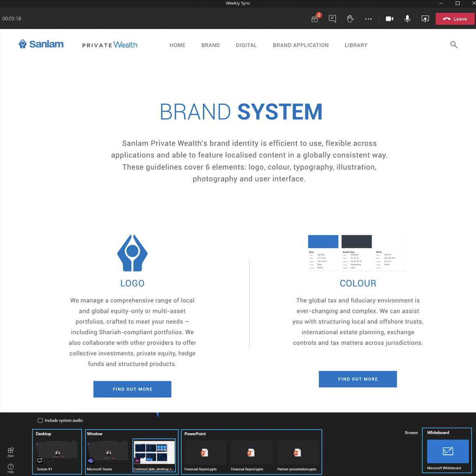Image resolution: width=476 pixels, height=476 pixels.
Task: Click the Window section label
Action: (x=94, y=434)
